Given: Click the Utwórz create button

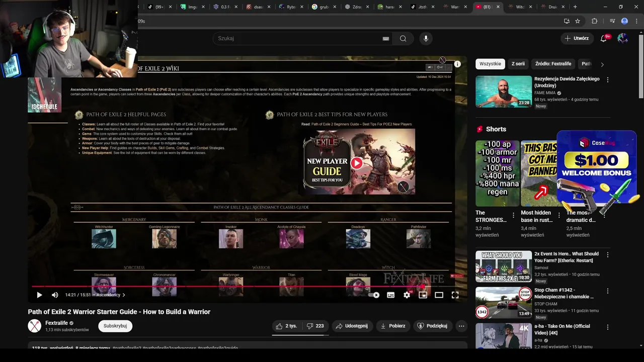Looking at the screenshot, I should tap(577, 38).
